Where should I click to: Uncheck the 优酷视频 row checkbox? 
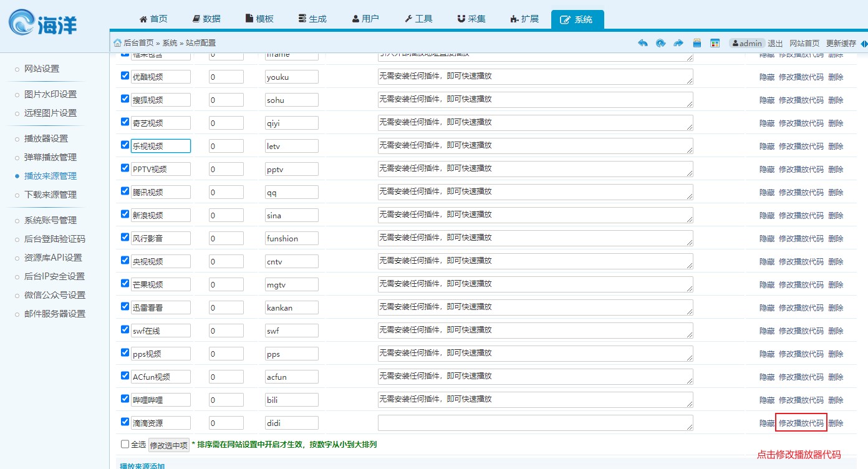(125, 75)
